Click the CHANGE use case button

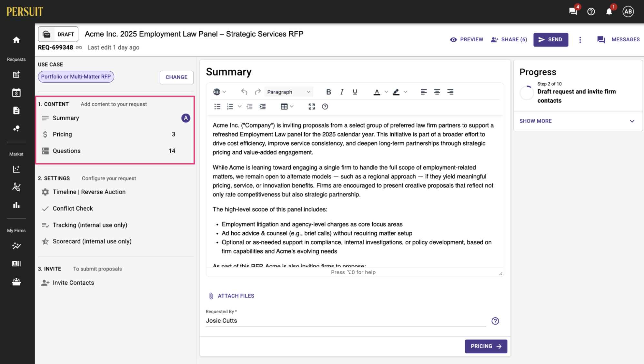pos(176,77)
